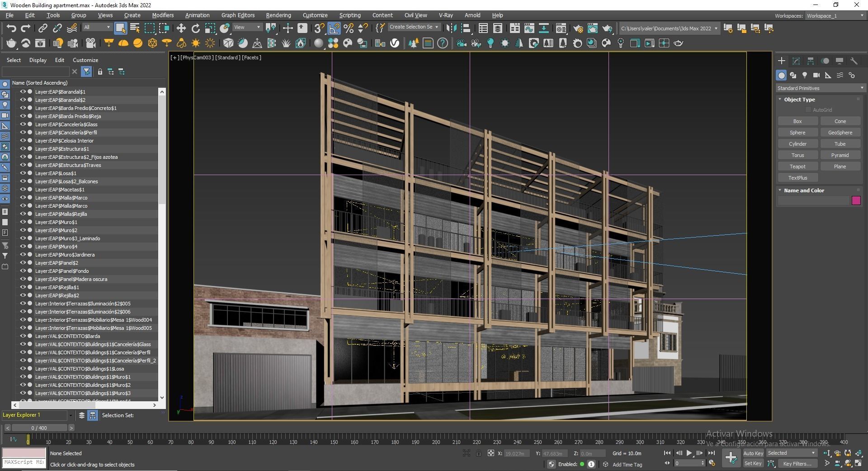Go to the start frame
The width and height of the screenshot is (868, 471).
pos(667,453)
